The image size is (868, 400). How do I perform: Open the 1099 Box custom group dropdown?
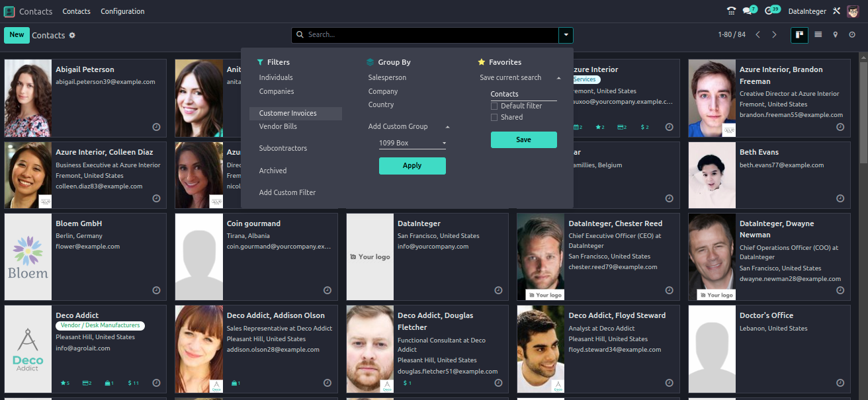pyautogui.click(x=412, y=143)
